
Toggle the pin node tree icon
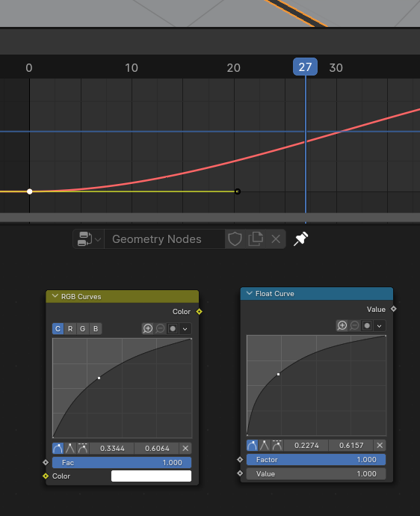(301, 239)
